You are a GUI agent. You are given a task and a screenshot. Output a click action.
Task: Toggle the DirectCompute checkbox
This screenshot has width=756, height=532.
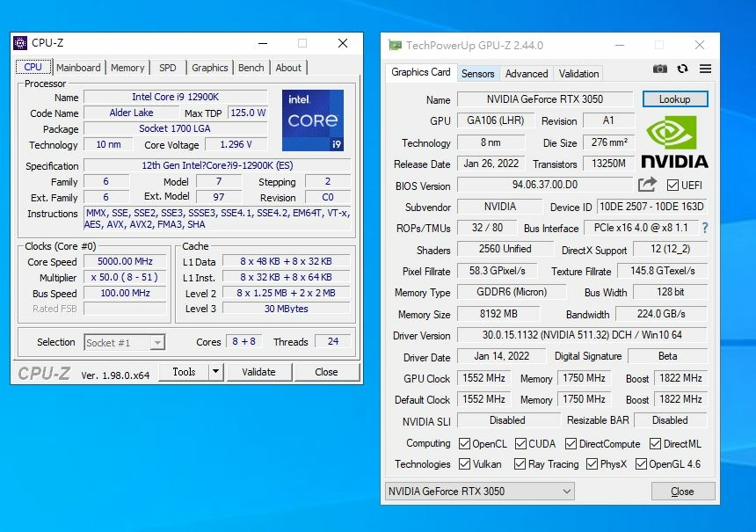[571, 443]
